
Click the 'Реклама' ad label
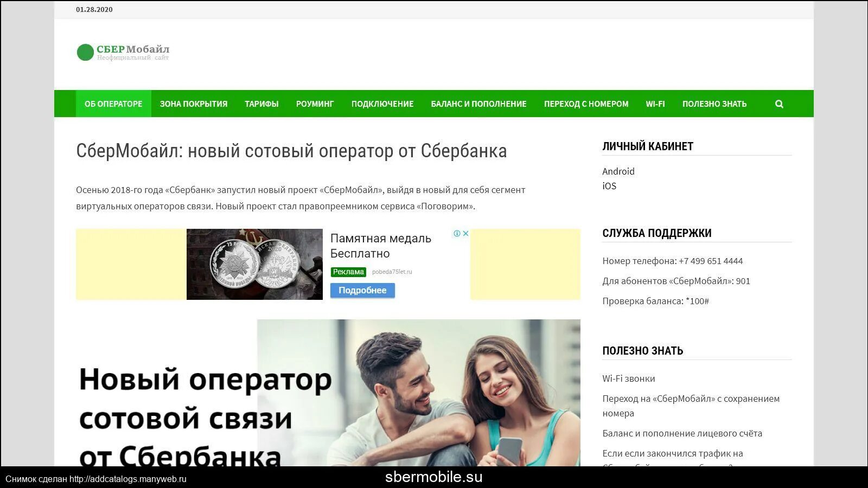coord(348,272)
